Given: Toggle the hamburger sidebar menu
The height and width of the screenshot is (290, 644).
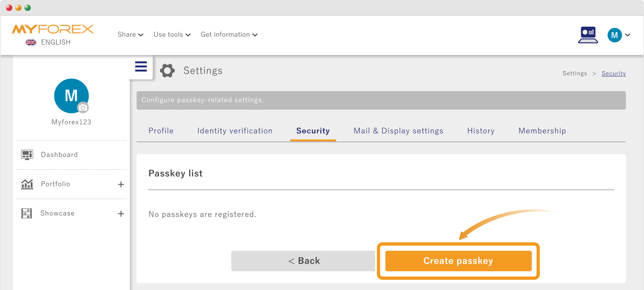Looking at the screenshot, I should tap(141, 67).
